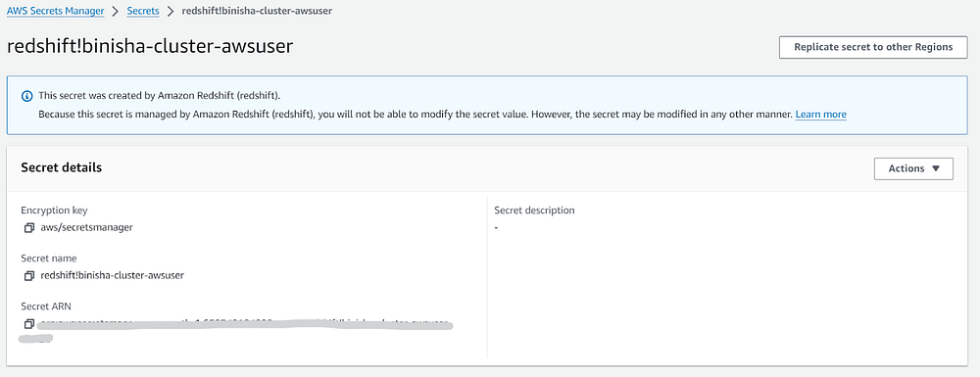The width and height of the screenshot is (980, 377).
Task: Click the Secret description label
Action: tap(534, 211)
